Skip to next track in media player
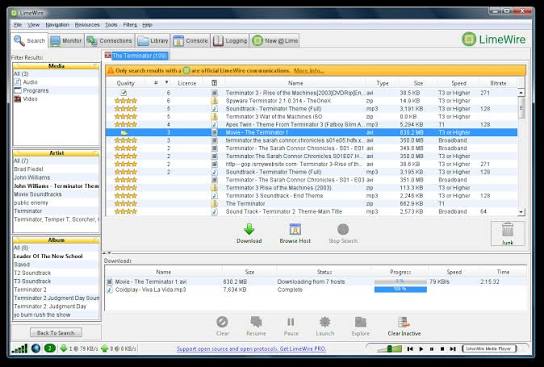The width and height of the screenshot is (544, 367). [x=453, y=349]
